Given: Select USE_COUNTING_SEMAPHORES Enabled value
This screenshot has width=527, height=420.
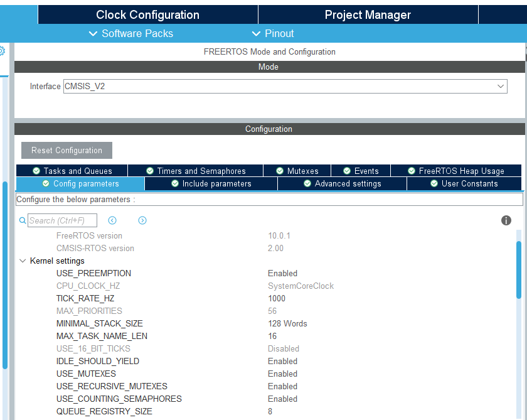Looking at the screenshot, I should coord(283,399).
